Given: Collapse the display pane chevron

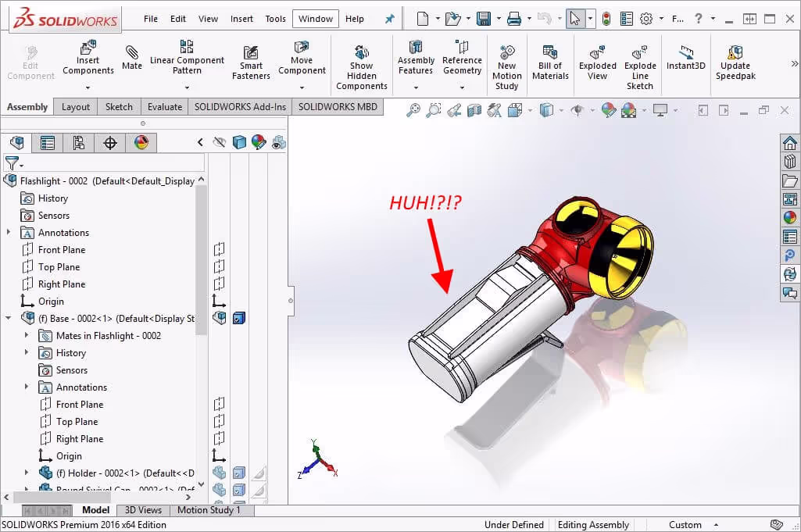Looking at the screenshot, I should [200, 142].
